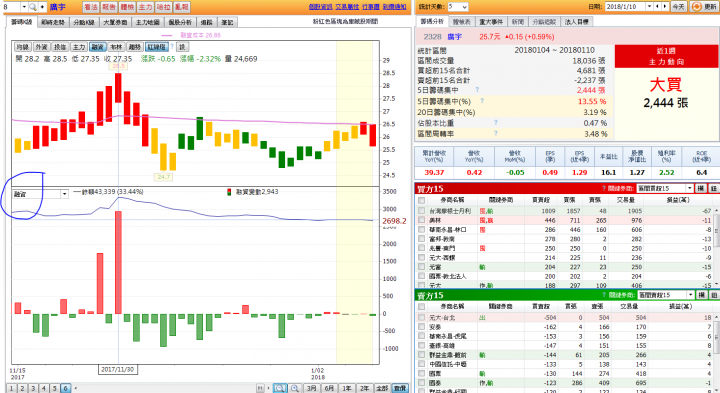Image resolution: width=720 pixels, height=393 pixels.
Task: Click help icon beside 佔股本比重
Action: point(495,123)
